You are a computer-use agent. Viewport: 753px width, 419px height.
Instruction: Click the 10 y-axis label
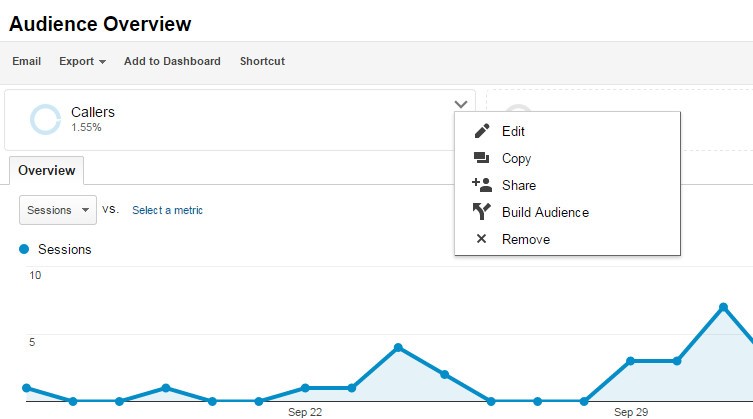tap(35, 275)
